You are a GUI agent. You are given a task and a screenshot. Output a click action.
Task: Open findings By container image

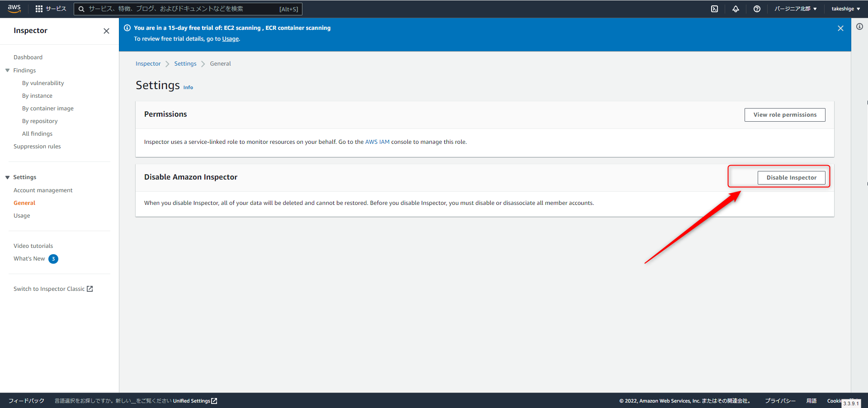click(x=48, y=108)
